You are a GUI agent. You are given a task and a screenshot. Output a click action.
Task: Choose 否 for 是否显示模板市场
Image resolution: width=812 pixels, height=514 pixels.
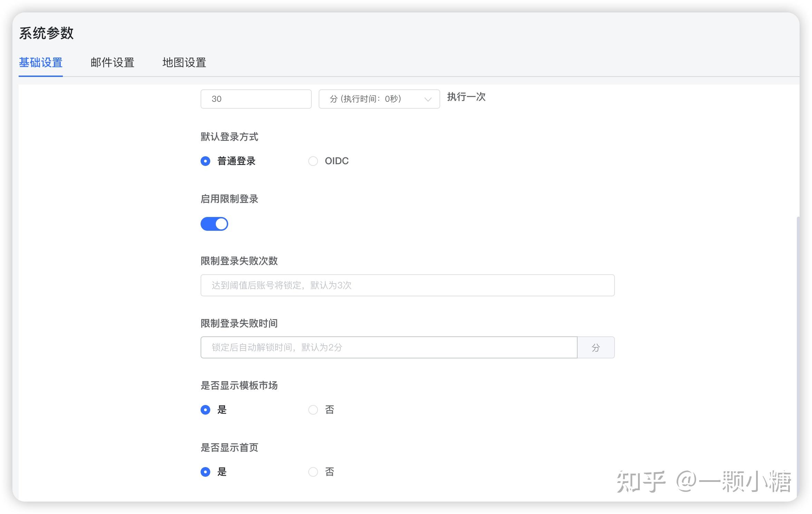(313, 409)
